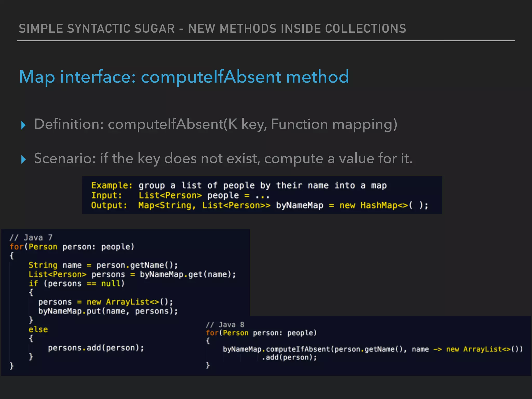532x399 pixels.
Task: Click the heading 'Map interface: computeIfAbsent method'
Action: 184,77
